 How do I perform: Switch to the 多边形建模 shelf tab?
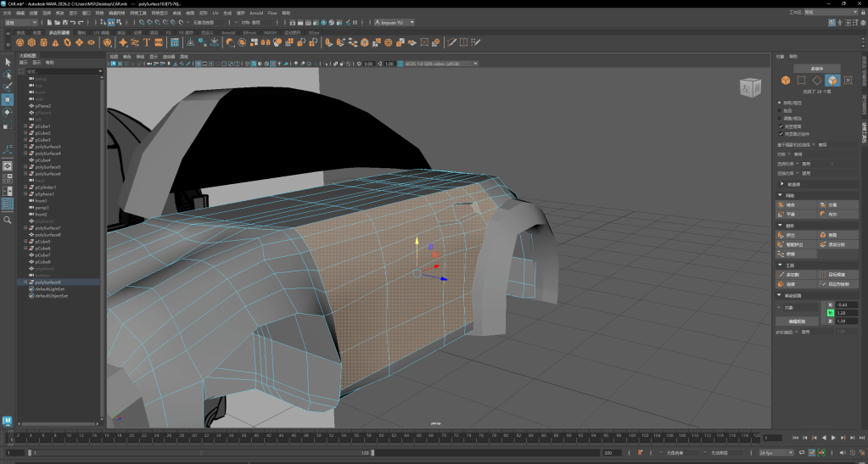59,32
